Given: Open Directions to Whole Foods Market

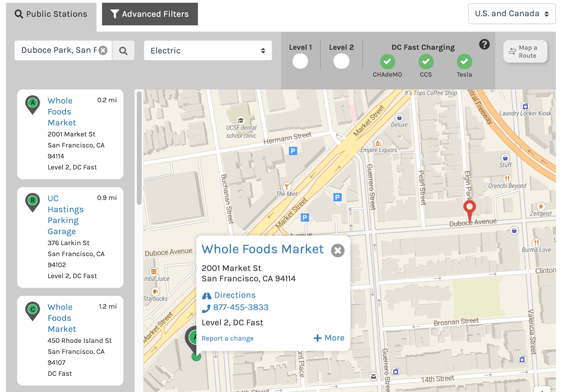Looking at the screenshot, I should tap(235, 295).
